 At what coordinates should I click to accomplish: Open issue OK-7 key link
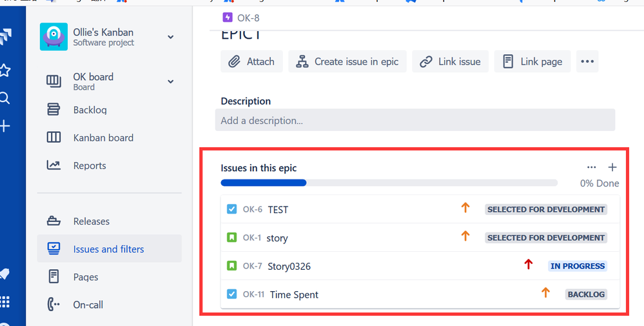[x=252, y=266]
